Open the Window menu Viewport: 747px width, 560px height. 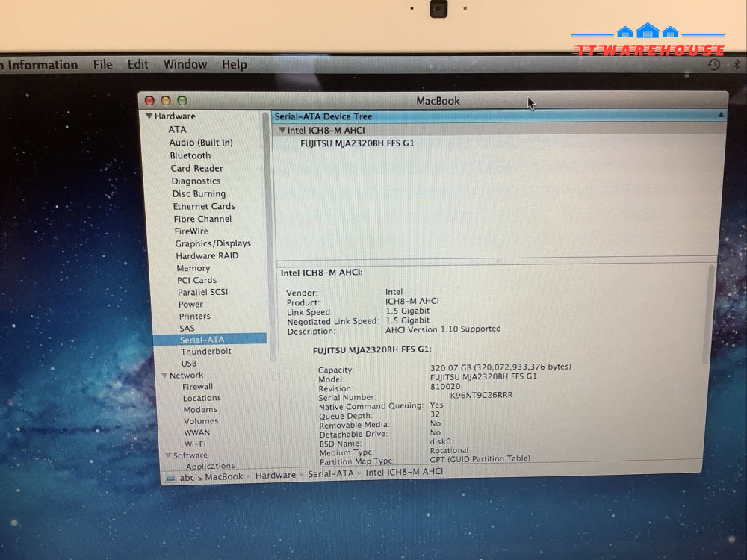[x=185, y=64]
